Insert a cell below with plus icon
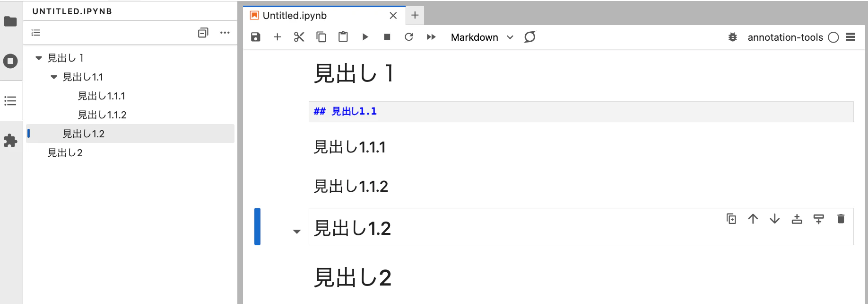This screenshot has width=868, height=304. pyautogui.click(x=278, y=37)
